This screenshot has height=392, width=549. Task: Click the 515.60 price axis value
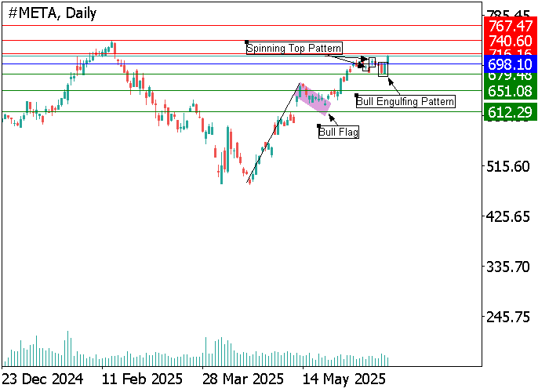(510, 166)
